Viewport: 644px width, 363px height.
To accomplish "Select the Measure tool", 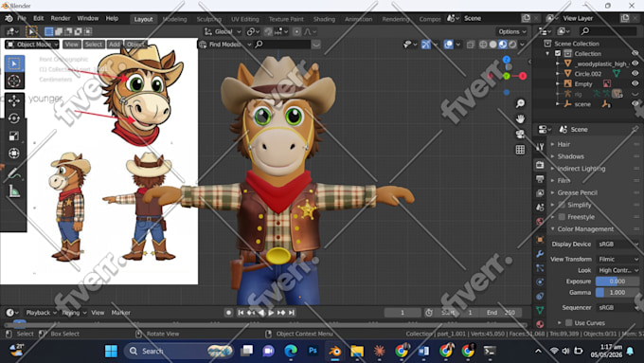I will 14,191.
